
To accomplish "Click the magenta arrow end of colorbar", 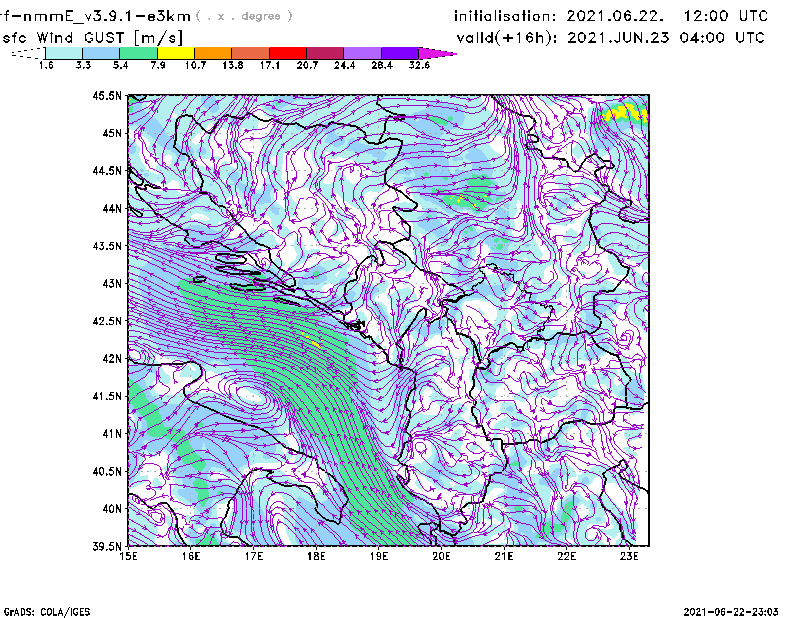I will [437, 53].
